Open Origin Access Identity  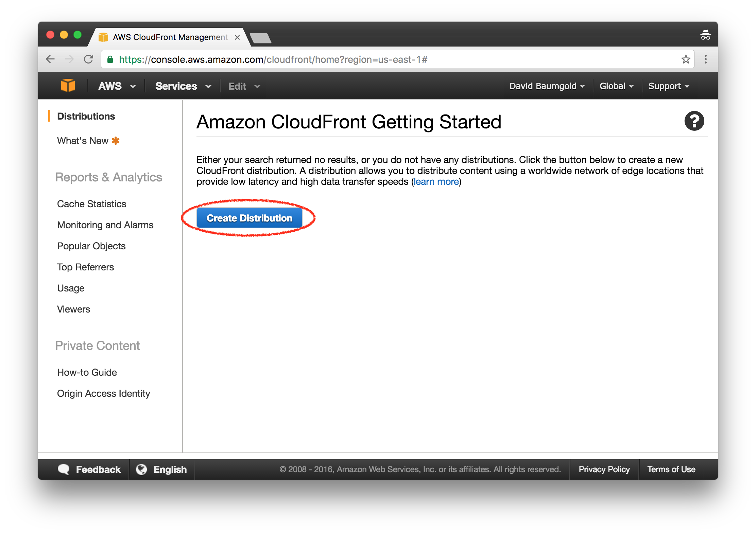[104, 393]
